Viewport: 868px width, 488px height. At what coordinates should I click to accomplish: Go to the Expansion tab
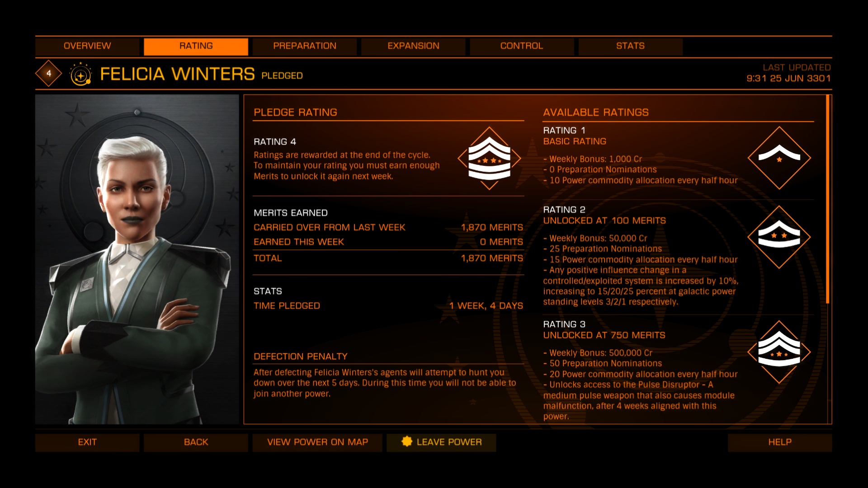click(x=413, y=46)
